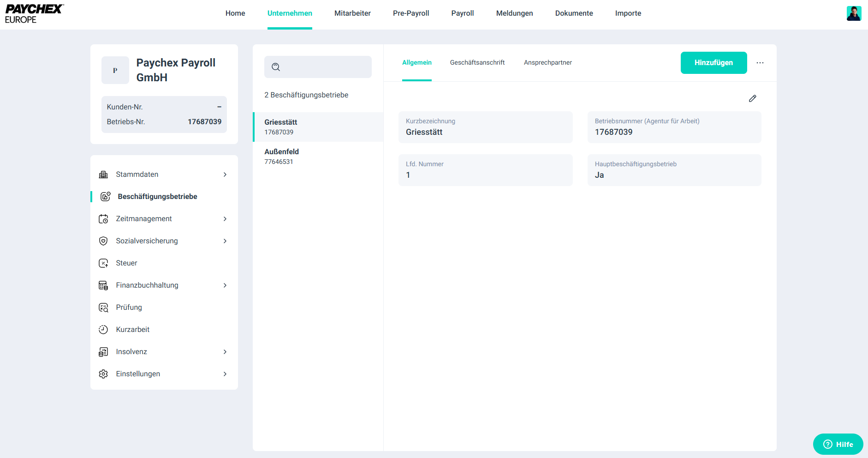Click the pencil edit icon
868x458 pixels.
(752, 98)
